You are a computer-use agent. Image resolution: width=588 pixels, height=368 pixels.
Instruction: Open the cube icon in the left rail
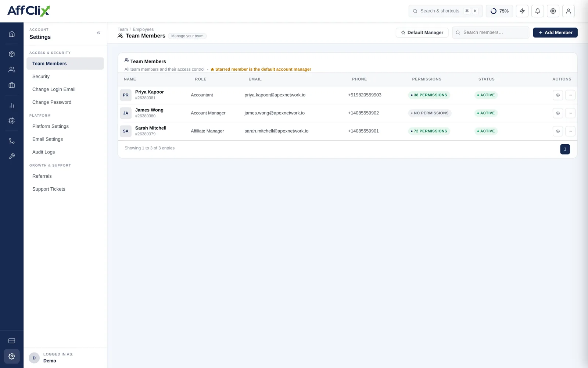pos(12,54)
